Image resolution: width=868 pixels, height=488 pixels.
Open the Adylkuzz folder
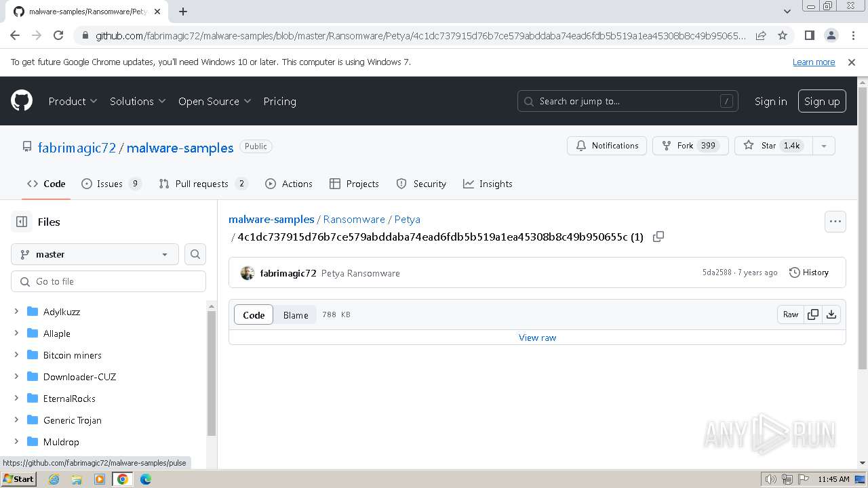point(62,312)
